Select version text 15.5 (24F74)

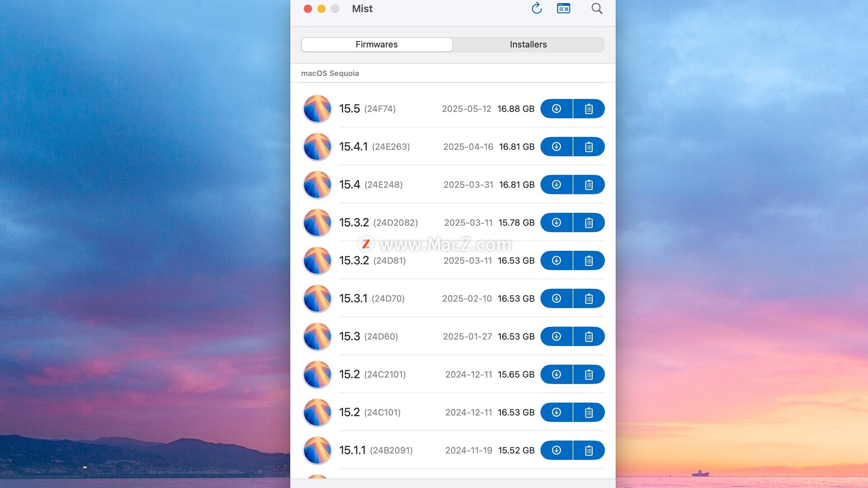coord(368,108)
